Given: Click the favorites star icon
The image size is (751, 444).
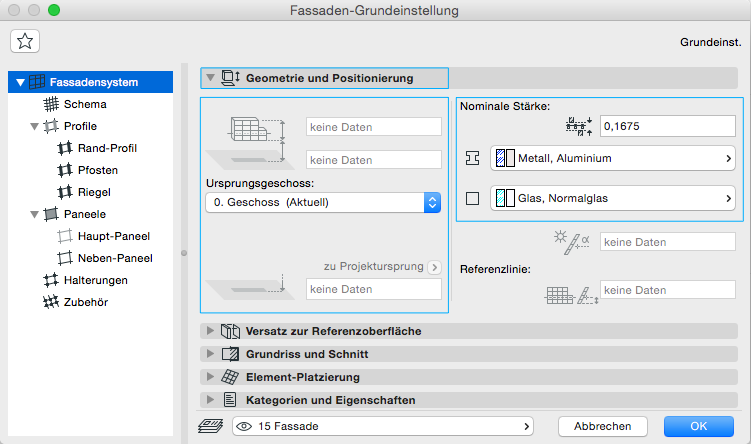Looking at the screenshot, I should [x=25, y=41].
